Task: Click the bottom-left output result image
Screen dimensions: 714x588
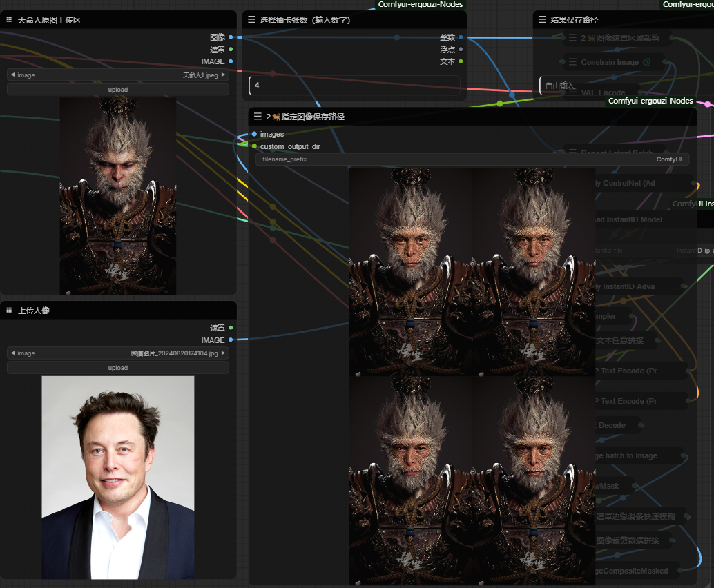Action: (410, 480)
